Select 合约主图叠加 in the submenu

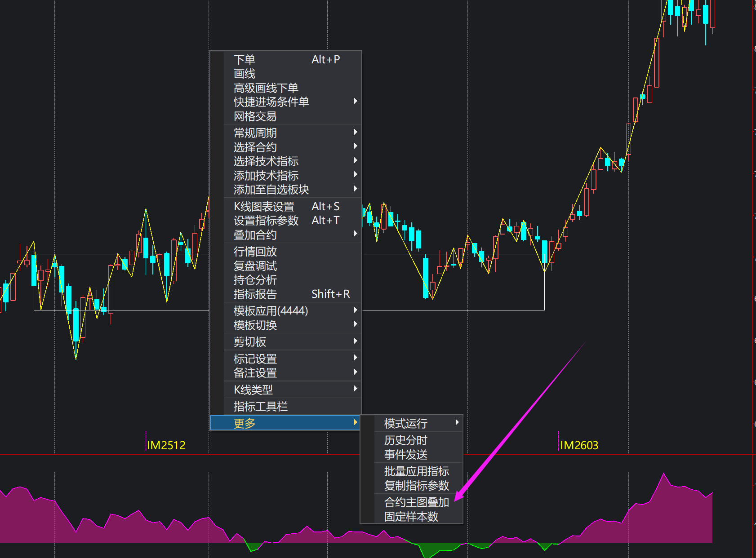point(416,502)
